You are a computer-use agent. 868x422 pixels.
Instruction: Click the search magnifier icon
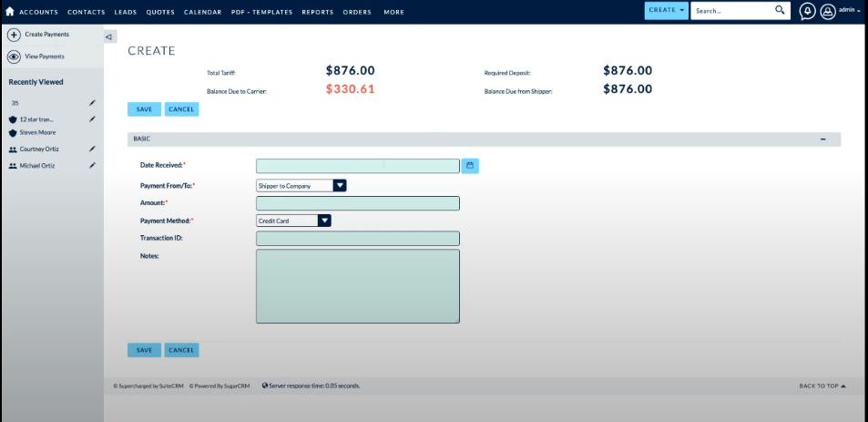(x=781, y=10)
